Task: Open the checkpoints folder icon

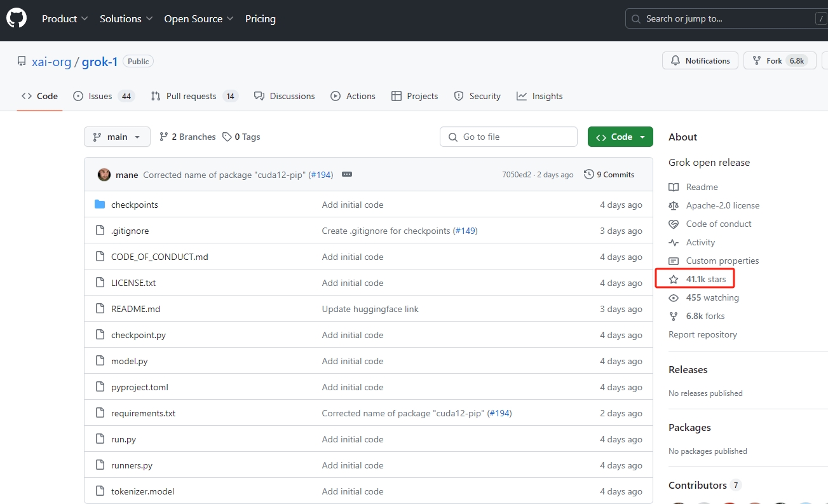Action: point(100,205)
